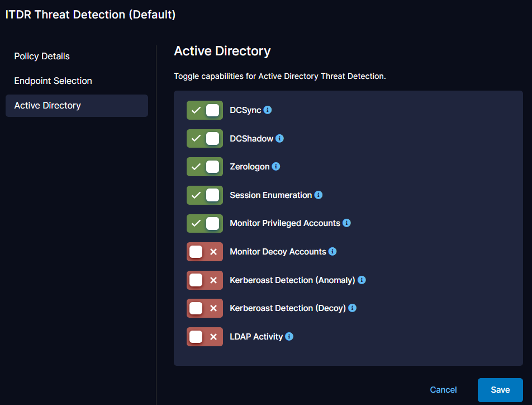Click info icon beside Session Enumeration
The width and height of the screenshot is (532, 405).
click(319, 195)
